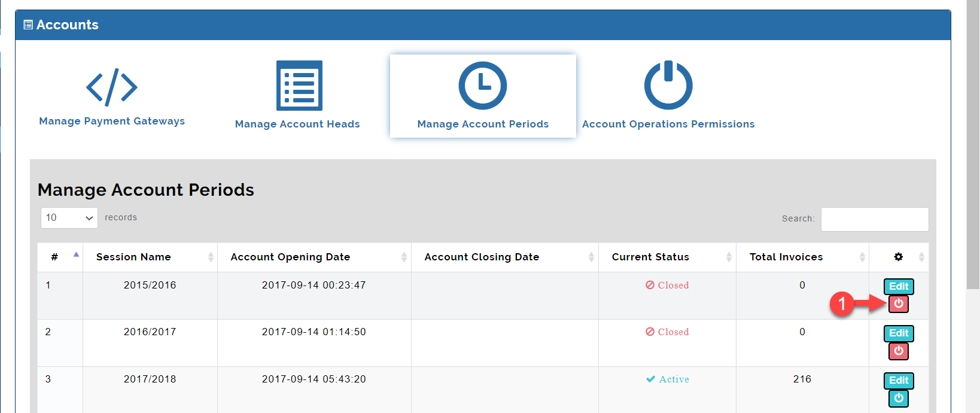
Task: Open Manage Account Periods clock icon
Action: coord(483,86)
